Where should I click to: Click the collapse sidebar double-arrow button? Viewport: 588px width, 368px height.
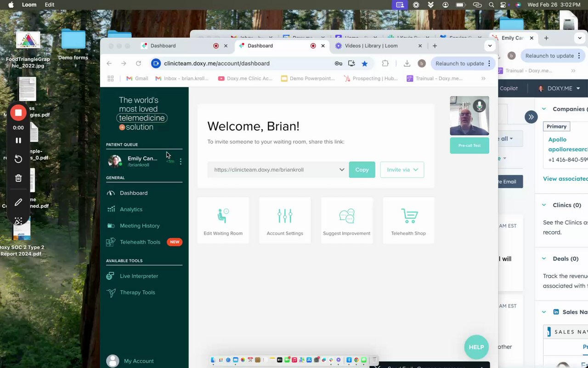point(531,117)
